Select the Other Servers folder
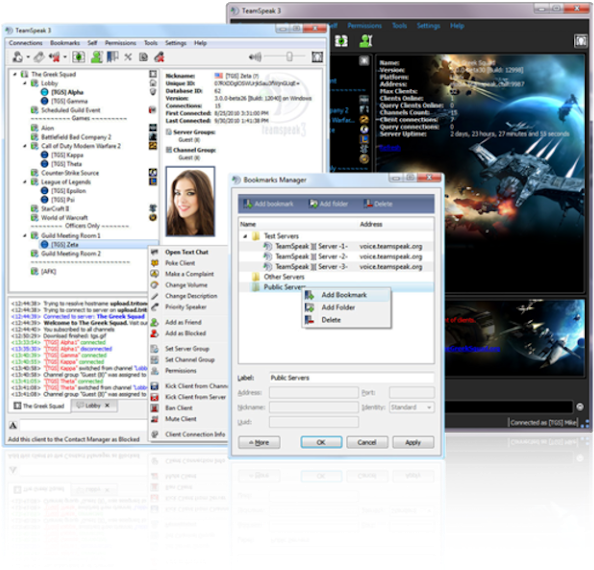This screenshot has height=570, width=594. [x=284, y=277]
